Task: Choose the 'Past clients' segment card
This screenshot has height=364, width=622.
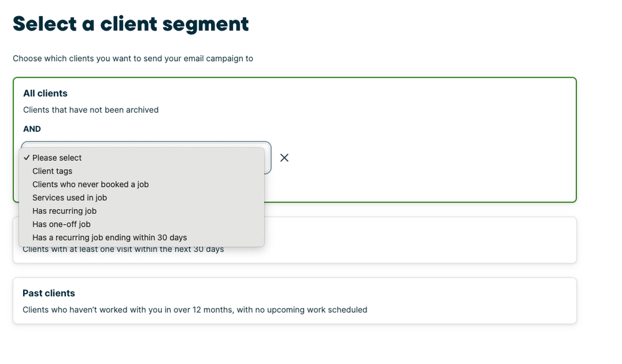Action: click(295, 301)
